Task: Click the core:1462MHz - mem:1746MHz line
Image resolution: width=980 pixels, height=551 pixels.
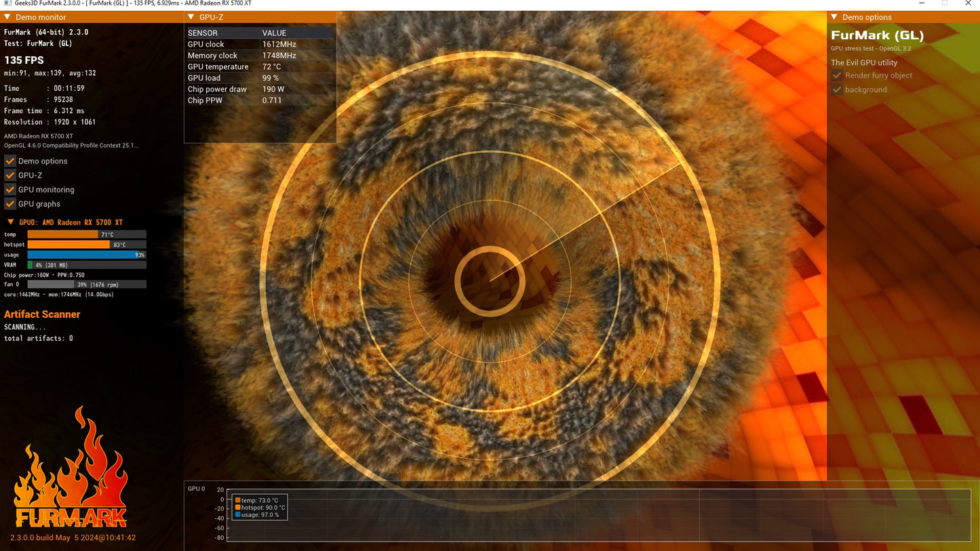Action: click(59, 295)
